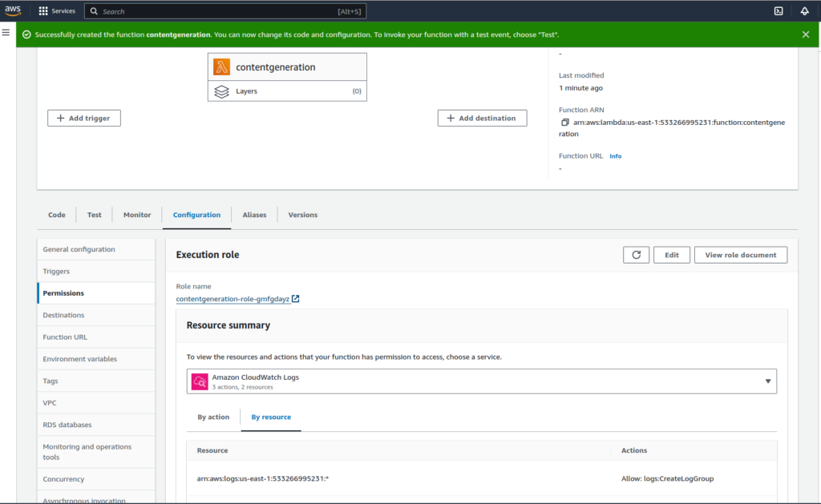The image size is (821, 504).
Task: Click Add trigger button
Action: [83, 119]
